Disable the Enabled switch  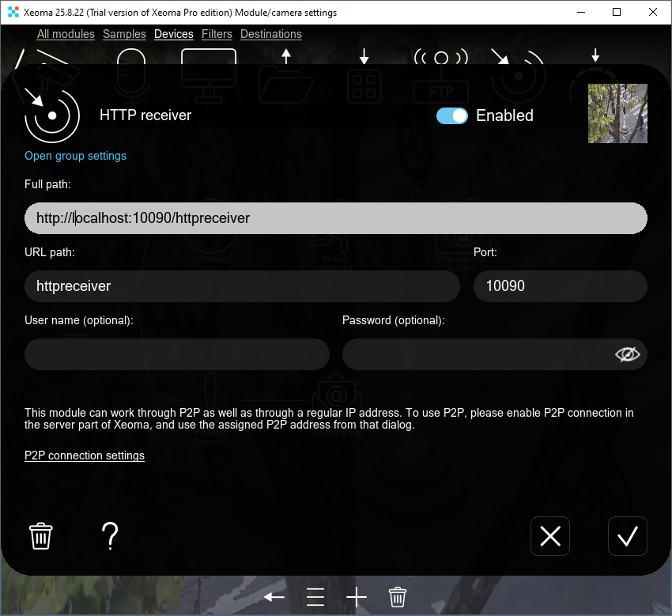pyautogui.click(x=451, y=115)
